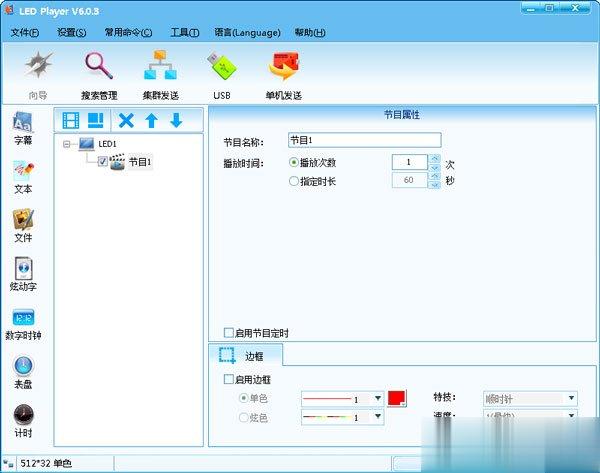Select colorful (炫色) radio button
The image size is (600, 473).
[243, 417]
